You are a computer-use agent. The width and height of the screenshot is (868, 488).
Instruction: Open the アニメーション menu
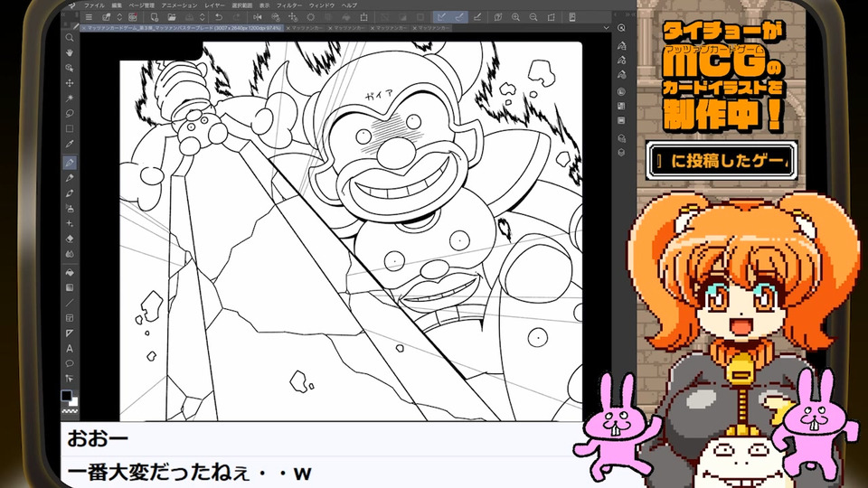[x=179, y=5]
